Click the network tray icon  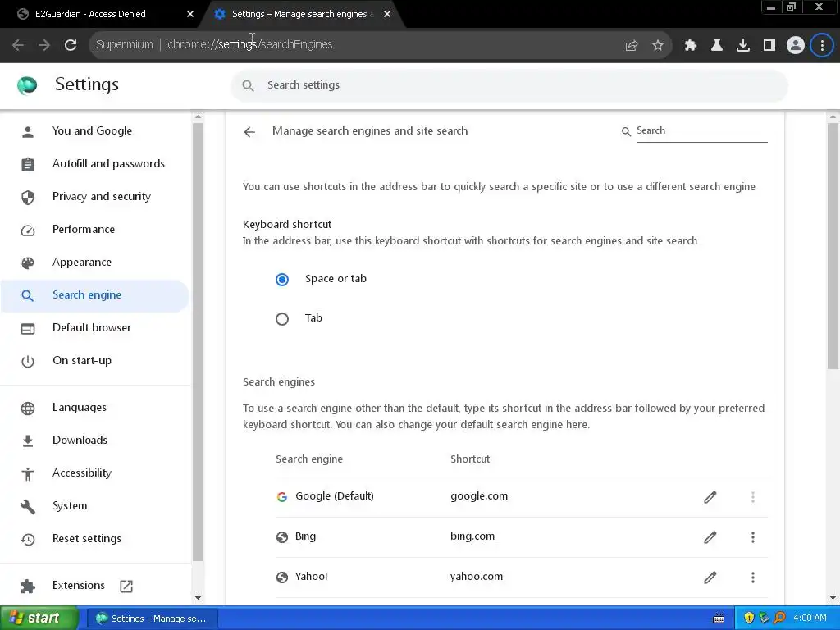764,619
